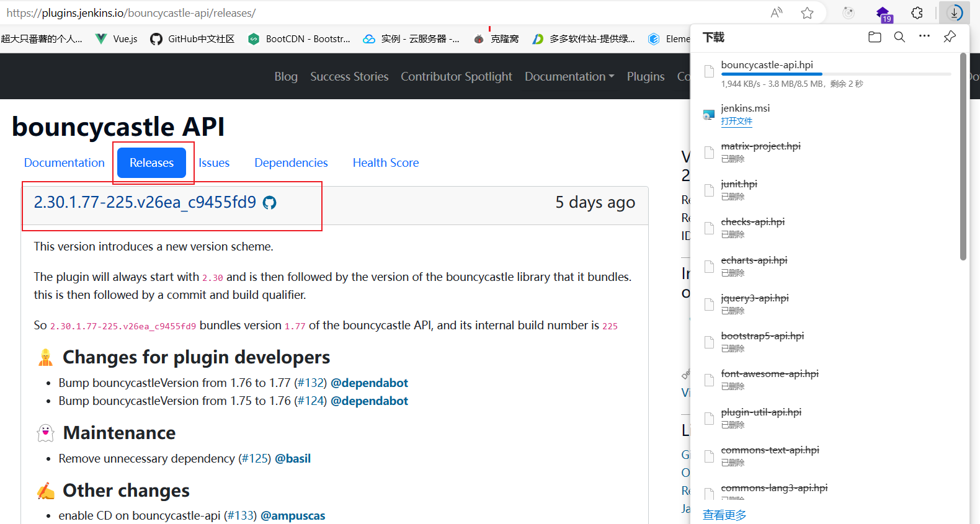Open pull request #133 link
The width and height of the screenshot is (980, 524).
(x=240, y=515)
